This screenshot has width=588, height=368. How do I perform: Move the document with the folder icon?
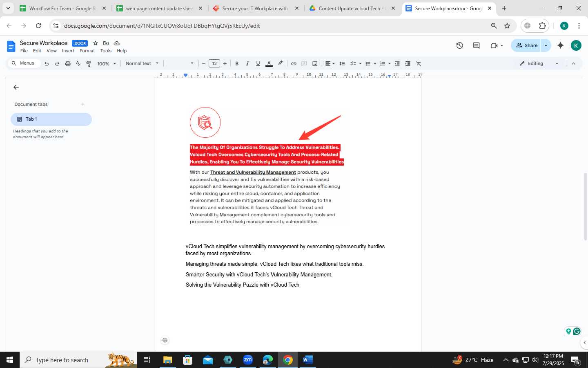[106, 43]
